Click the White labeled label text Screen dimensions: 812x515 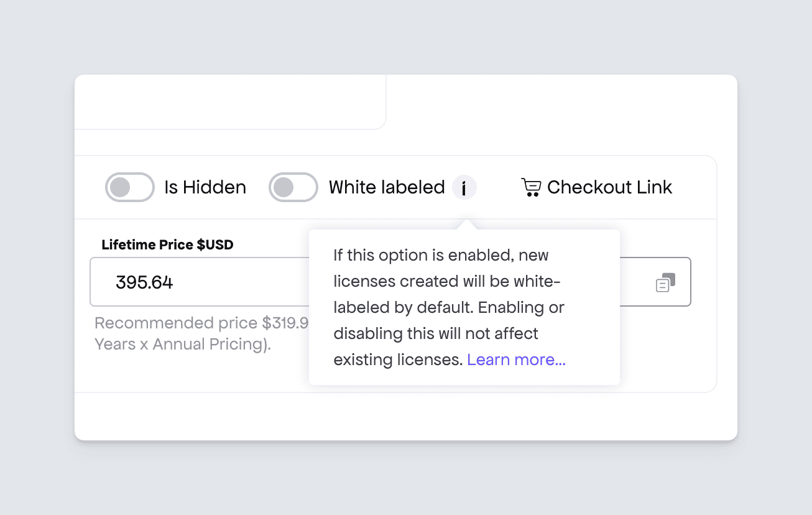click(387, 187)
